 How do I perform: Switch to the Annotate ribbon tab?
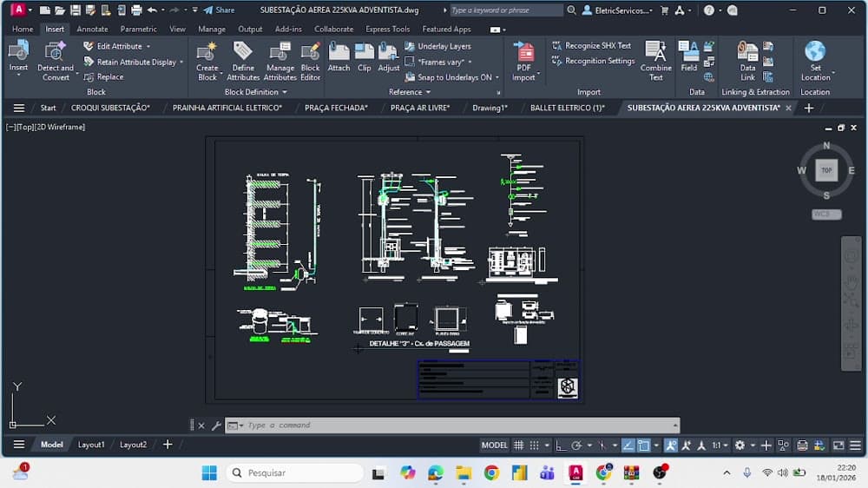[x=93, y=29]
